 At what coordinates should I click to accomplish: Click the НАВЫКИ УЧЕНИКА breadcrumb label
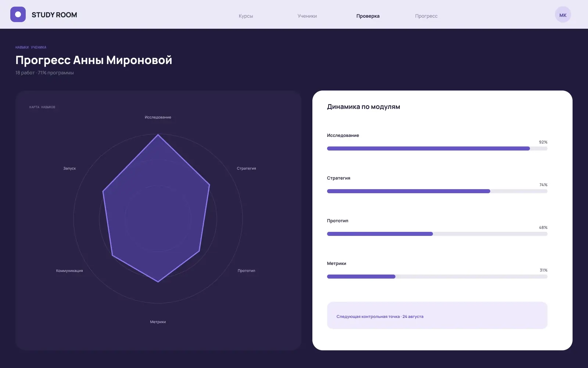(x=31, y=47)
